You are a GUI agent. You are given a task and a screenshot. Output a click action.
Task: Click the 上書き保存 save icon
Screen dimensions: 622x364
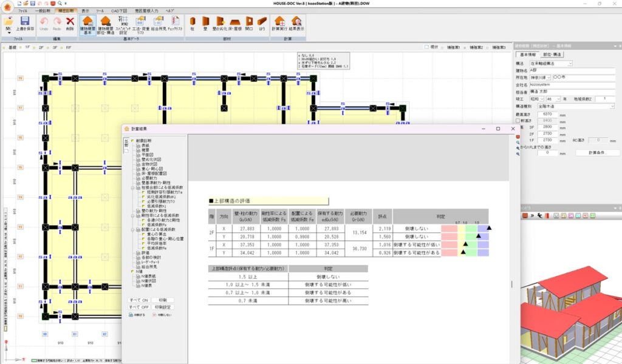tap(25, 22)
